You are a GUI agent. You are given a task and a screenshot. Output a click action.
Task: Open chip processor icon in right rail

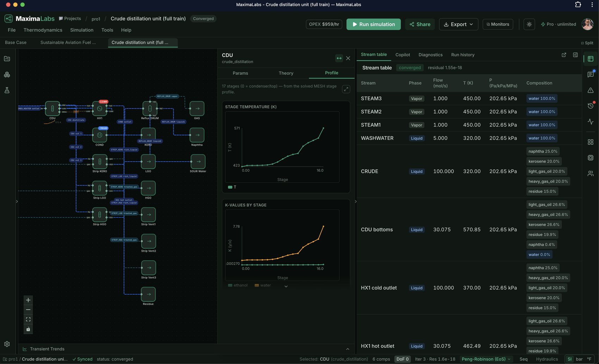[x=591, y=158]
